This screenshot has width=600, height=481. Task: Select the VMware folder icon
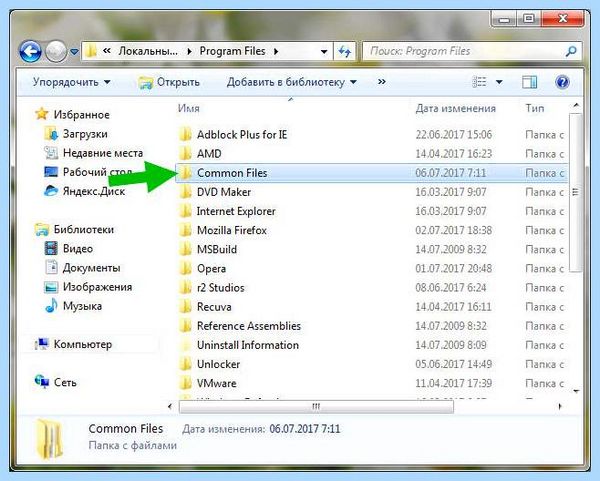tap(186, 383)
